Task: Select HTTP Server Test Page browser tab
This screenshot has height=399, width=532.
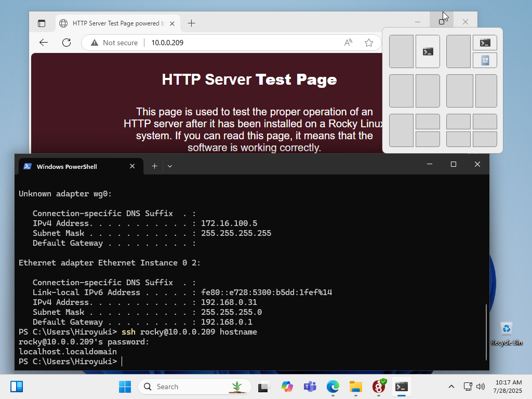Action: point(117,23)
